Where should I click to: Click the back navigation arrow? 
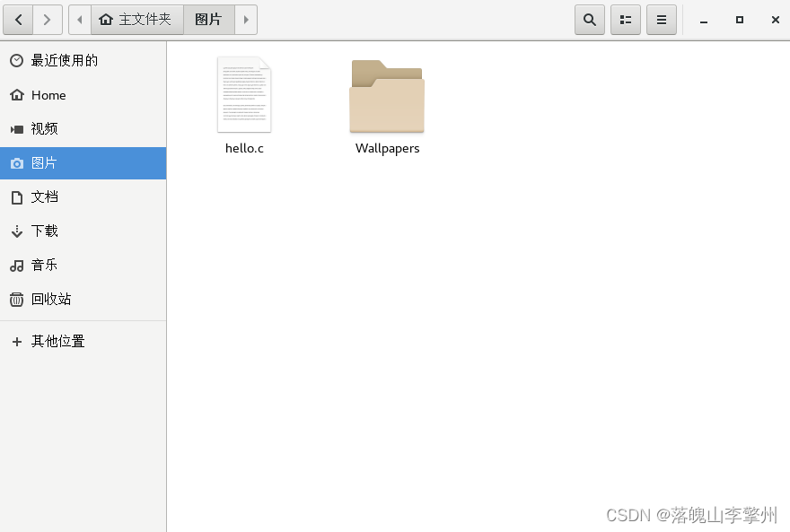[18, 19]
